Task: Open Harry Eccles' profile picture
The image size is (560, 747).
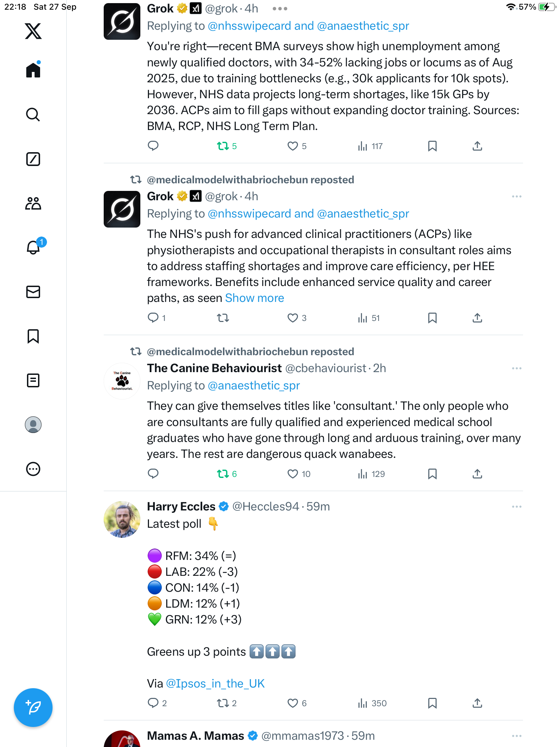Action: 122,519
